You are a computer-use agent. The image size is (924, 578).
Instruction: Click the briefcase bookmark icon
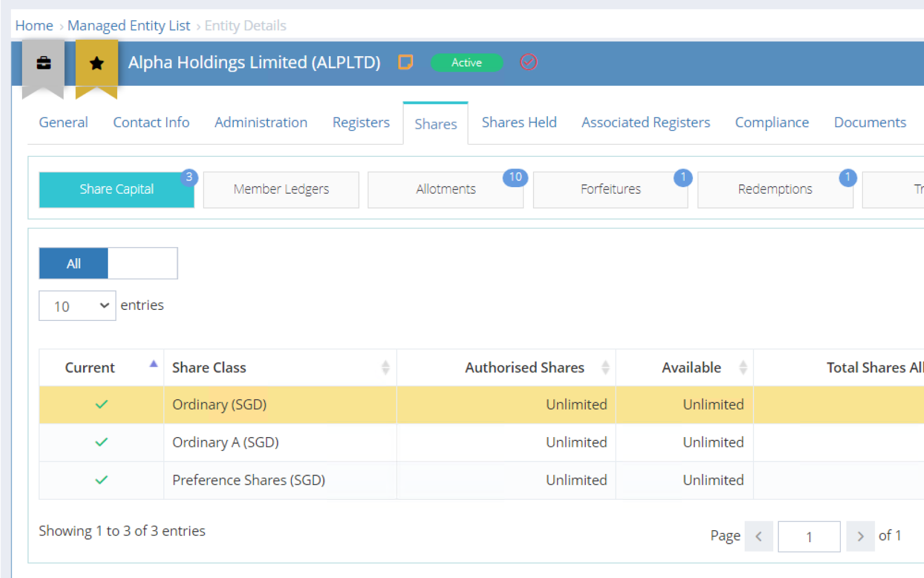43,63
